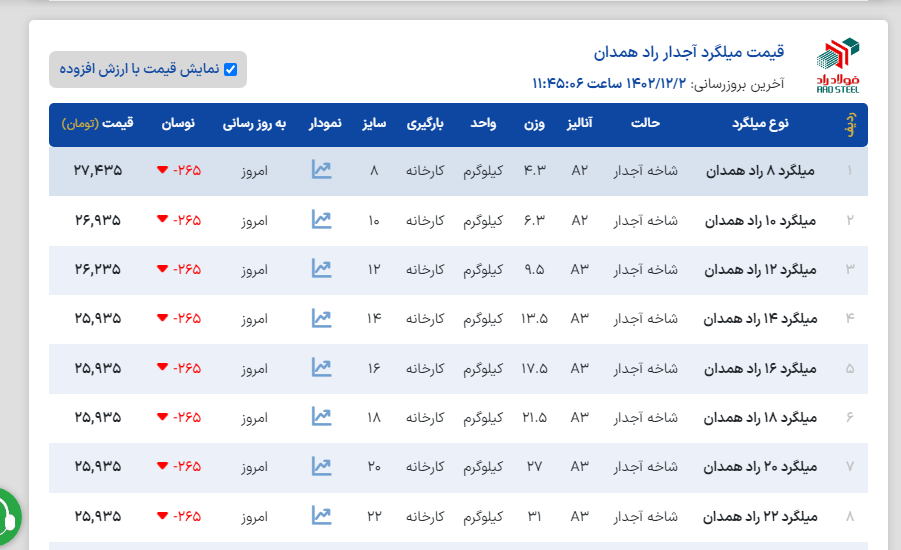Open chart icon for میلگرد 10 راد همدان

point(321,219)
